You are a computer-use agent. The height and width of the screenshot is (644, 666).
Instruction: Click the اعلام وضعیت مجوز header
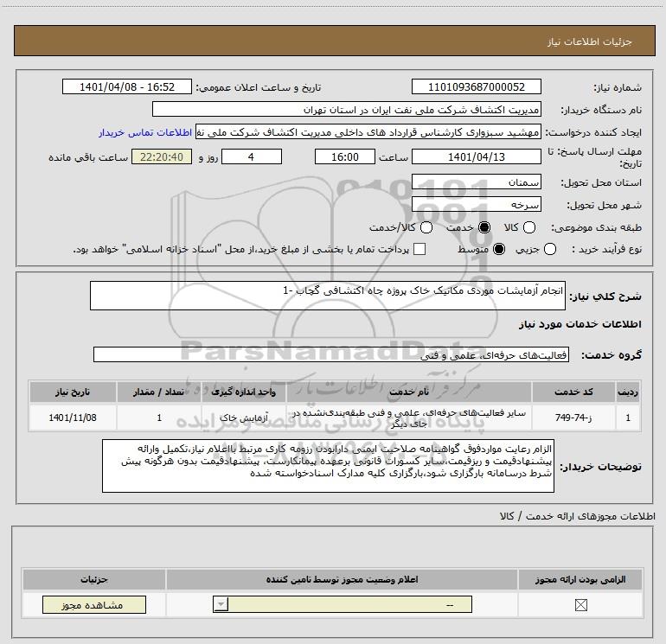pos(342,579)
